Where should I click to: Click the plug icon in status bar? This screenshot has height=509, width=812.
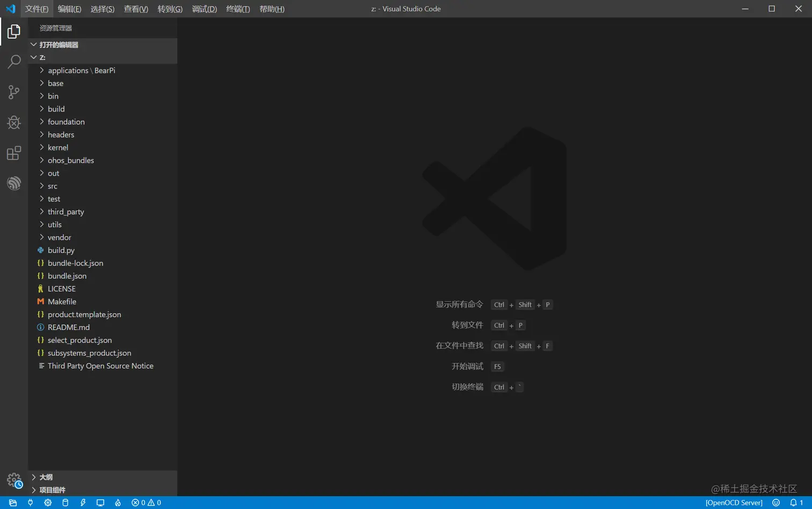click(x=31, y=503)
